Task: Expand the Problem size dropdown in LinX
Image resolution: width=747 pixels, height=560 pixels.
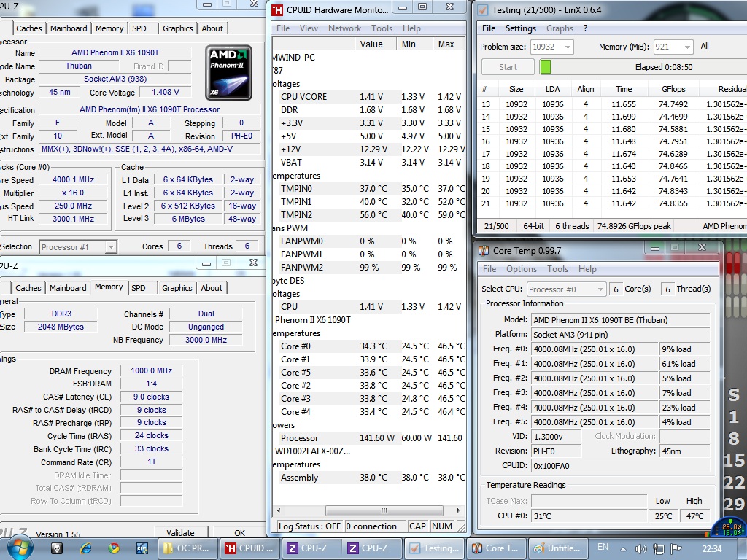Action: (x=567, y=47)
